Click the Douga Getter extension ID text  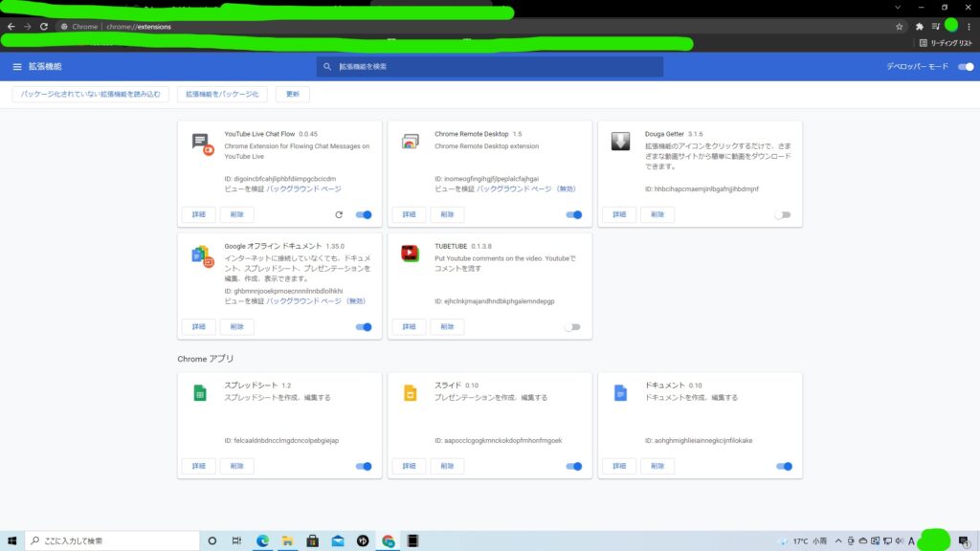[x=702, y=188]
